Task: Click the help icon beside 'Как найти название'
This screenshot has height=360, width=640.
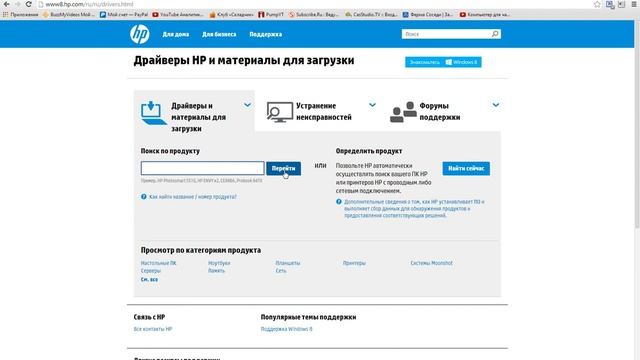Action: (x=144, y=197)
